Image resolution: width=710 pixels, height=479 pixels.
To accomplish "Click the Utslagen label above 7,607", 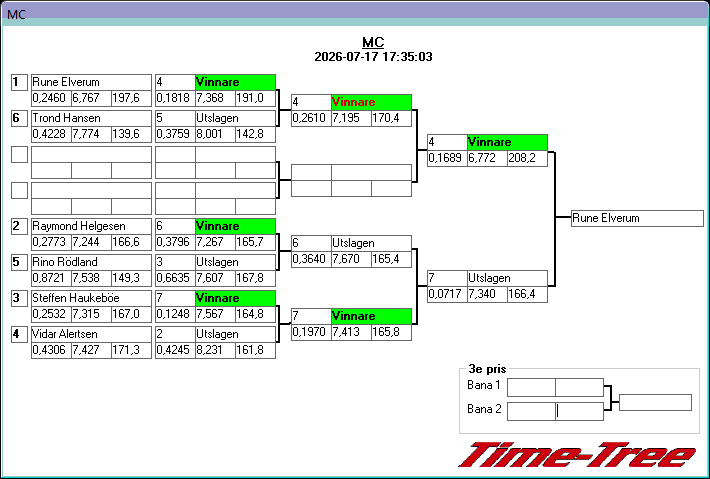I will tap(235, 262).
